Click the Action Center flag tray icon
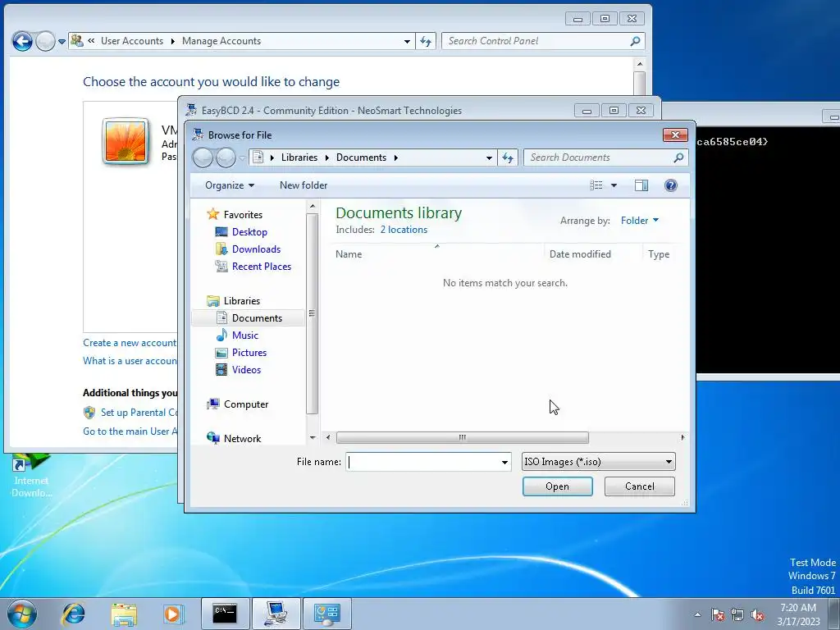Image resolution: width=840 pixels, height=630 pixels. pos(718,615)
